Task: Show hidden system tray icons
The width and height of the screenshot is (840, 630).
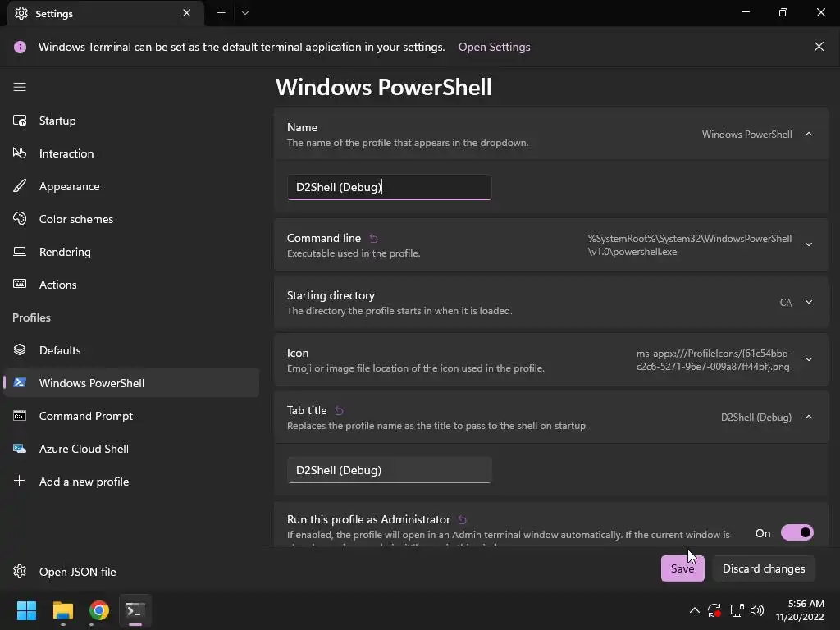Action: coord(694,610)
